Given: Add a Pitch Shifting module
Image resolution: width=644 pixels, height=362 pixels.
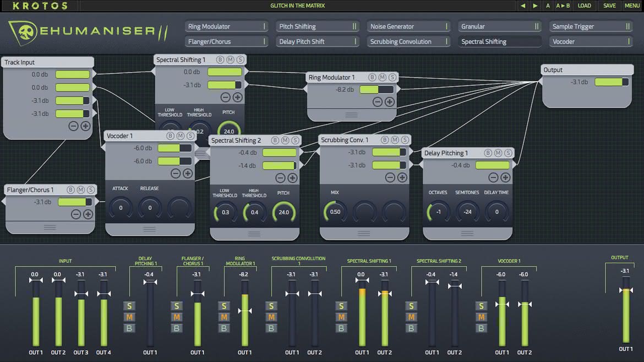Looking at the screenshot, I should (318, 26).
